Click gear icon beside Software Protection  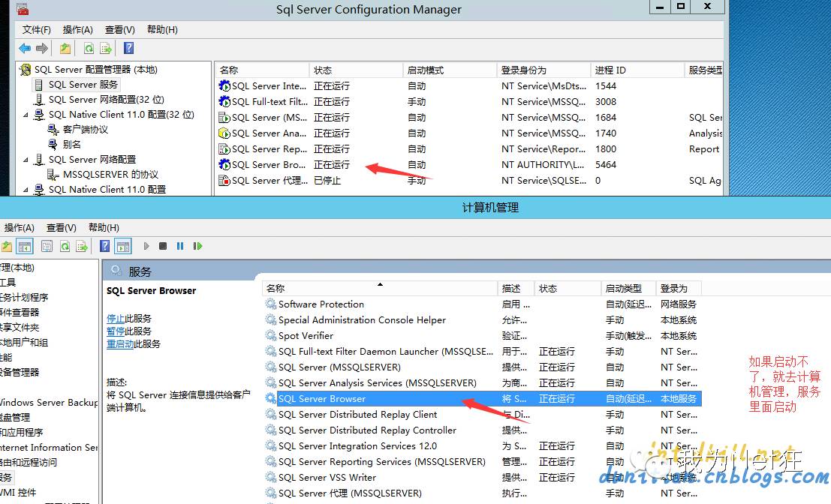(271, 304)
